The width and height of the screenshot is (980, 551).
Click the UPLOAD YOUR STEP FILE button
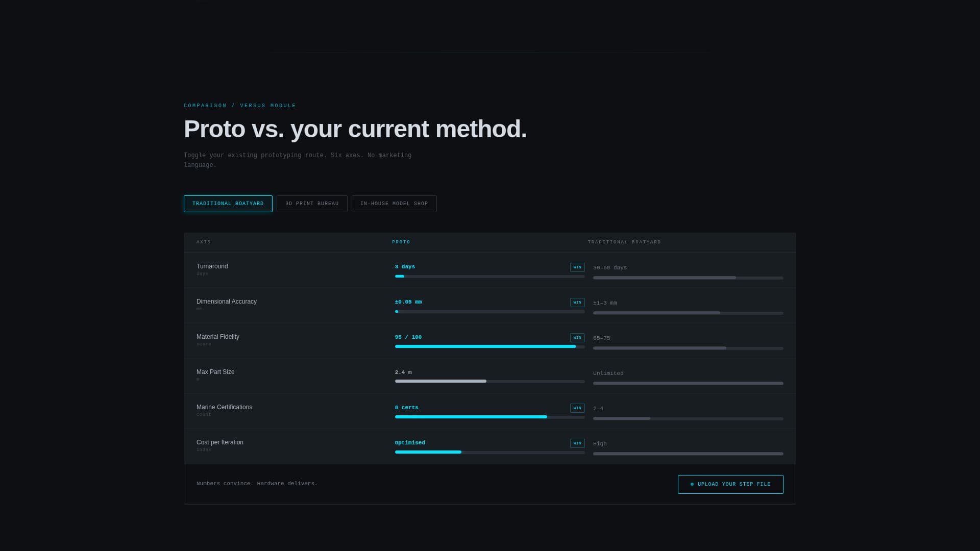pos(730,484)
